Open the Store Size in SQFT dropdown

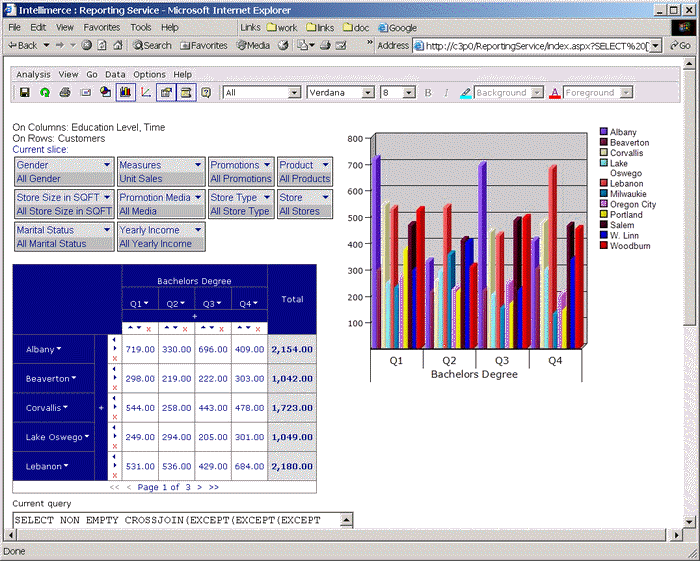tap(107, 197)
